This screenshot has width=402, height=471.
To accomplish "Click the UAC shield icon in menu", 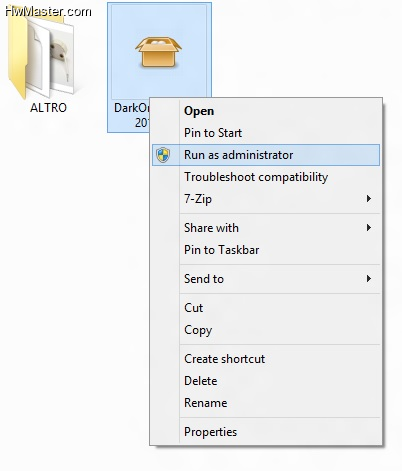I will click(x=163, y=155).
